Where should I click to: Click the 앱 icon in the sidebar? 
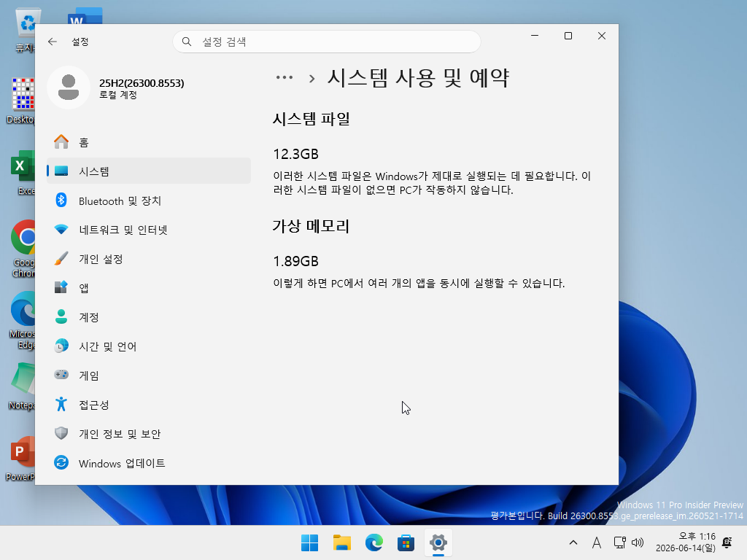pyautogui.click(x=61, y=287)
